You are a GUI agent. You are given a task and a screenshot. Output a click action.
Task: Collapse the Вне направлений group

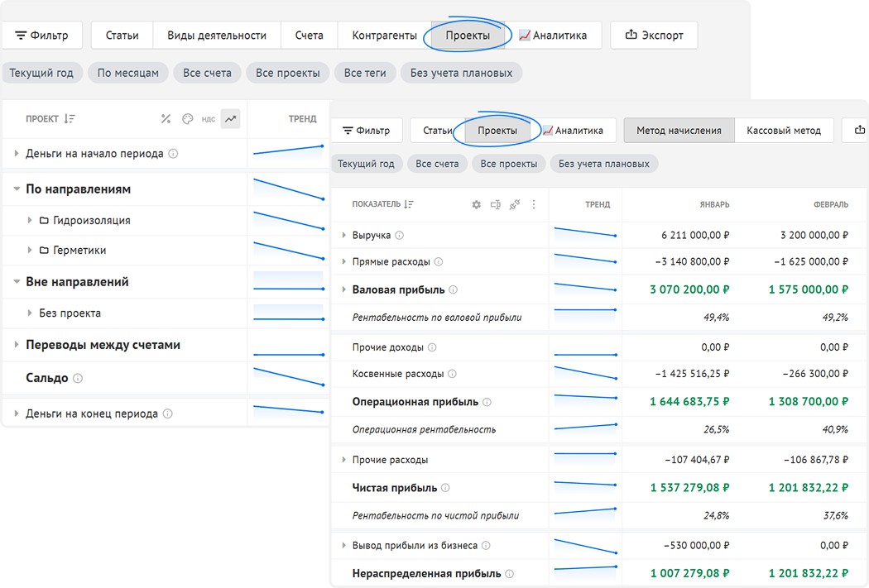(17, 282)
